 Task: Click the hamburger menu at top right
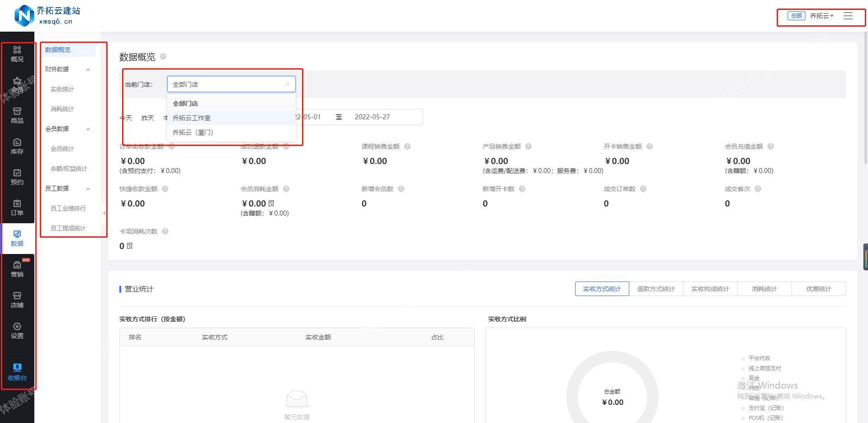(x=848, y=15)
